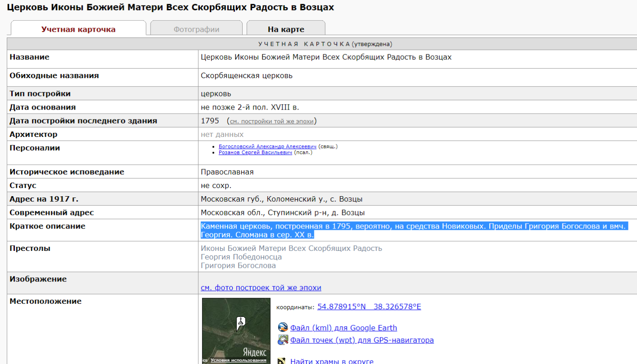Click the find nearby temples icon
The width and height of the screenshot is (637, 364).
pos(283,361)
